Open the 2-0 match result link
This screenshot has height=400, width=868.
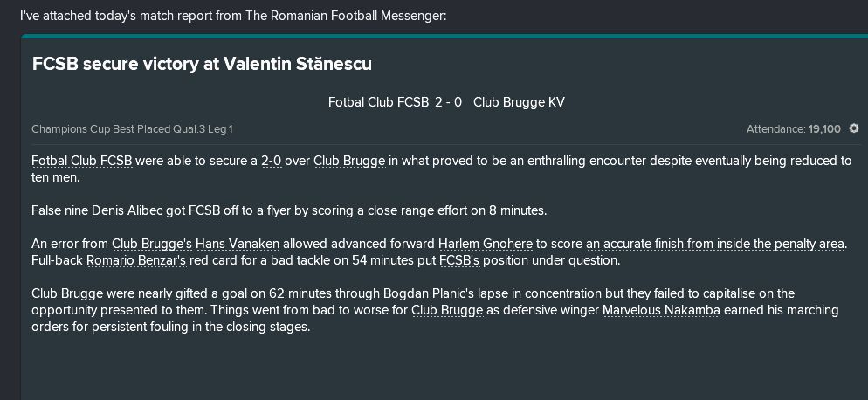[272, 162]
